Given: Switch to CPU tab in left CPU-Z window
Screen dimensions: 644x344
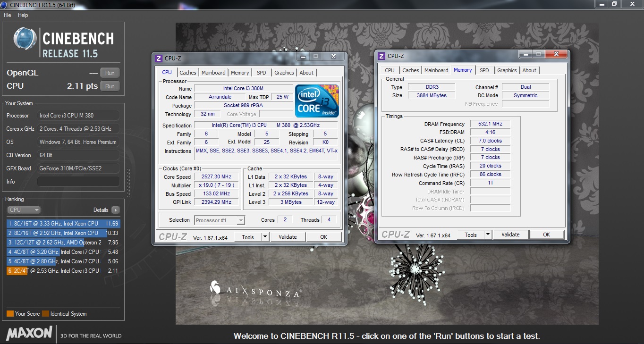Looking at the screenshot, I should [x=167, y=72].
